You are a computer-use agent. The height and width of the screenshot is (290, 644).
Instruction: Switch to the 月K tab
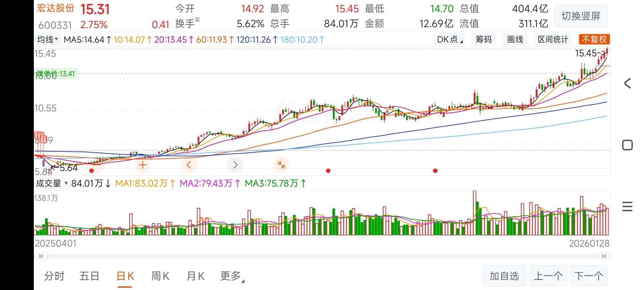click(196, 276)
